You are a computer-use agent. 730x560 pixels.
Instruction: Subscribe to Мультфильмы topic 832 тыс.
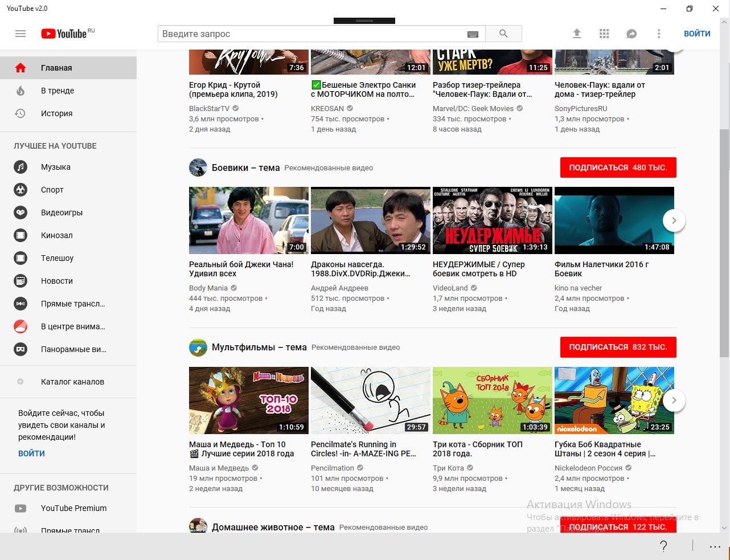(618, 347)
